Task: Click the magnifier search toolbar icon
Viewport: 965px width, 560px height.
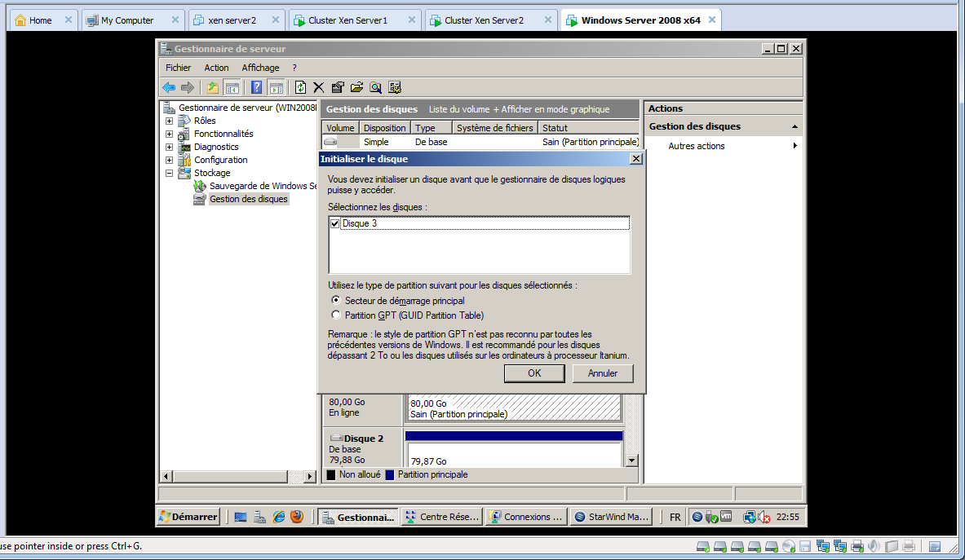Action: coord(375,87)
